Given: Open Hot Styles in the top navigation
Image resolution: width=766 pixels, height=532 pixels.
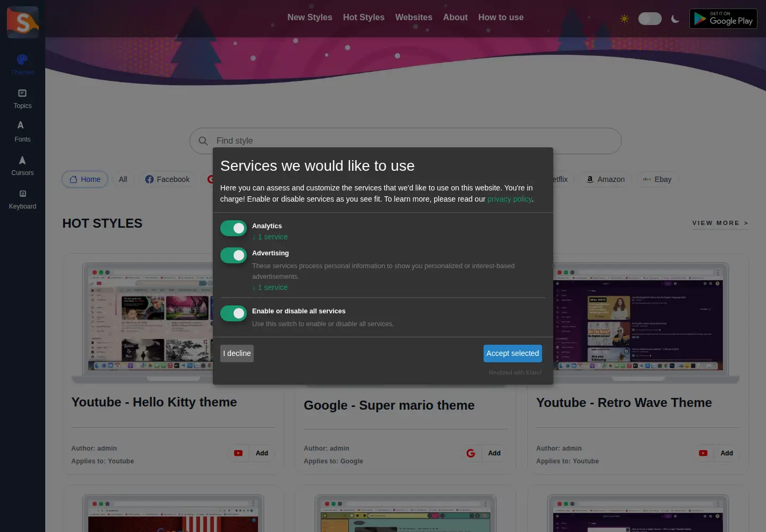Looking at the screenshot, I should pos(364,18).
